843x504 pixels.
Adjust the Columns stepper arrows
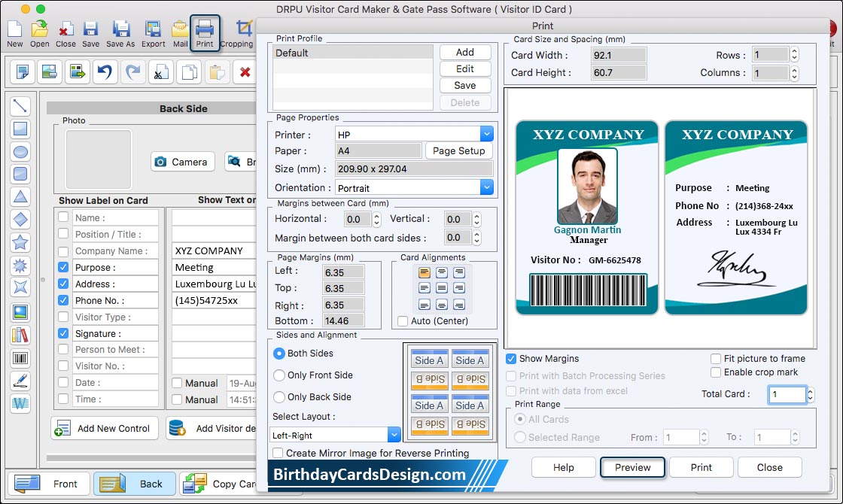pos(795,72)
